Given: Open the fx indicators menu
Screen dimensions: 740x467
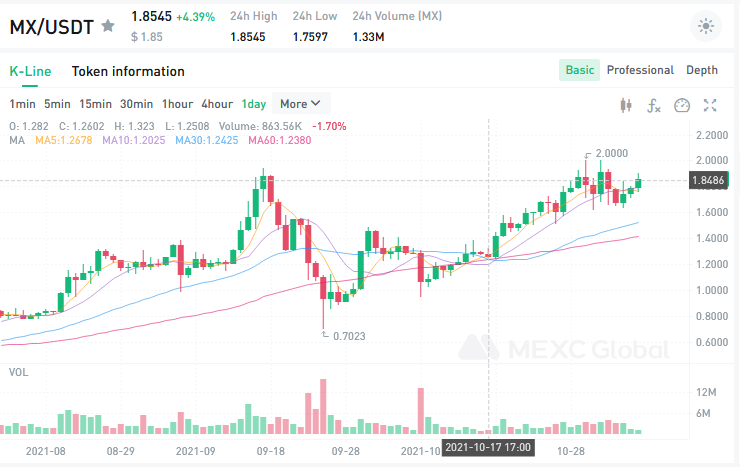Looking at the screenshot, I should pos(655,105).
